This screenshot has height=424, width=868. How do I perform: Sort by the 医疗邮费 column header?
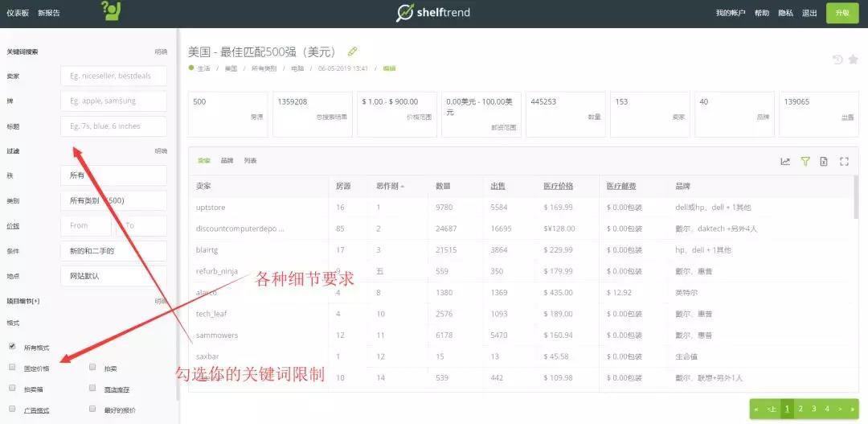(620, 186)
